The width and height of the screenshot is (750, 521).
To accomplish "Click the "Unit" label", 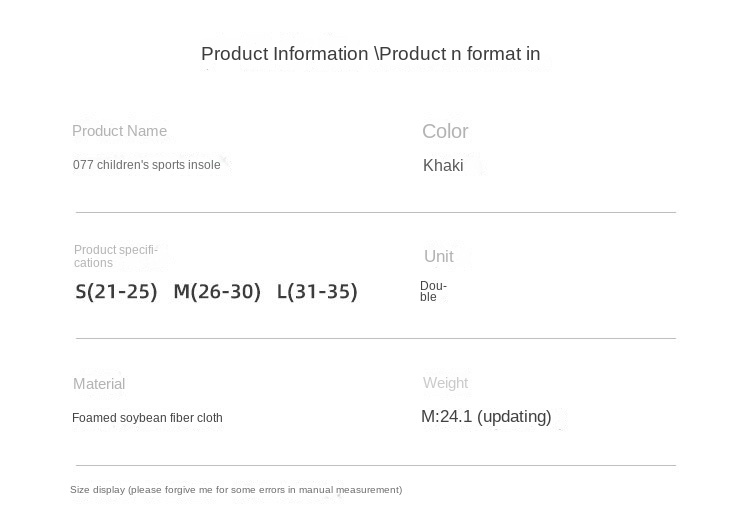I will pos(439,257).
